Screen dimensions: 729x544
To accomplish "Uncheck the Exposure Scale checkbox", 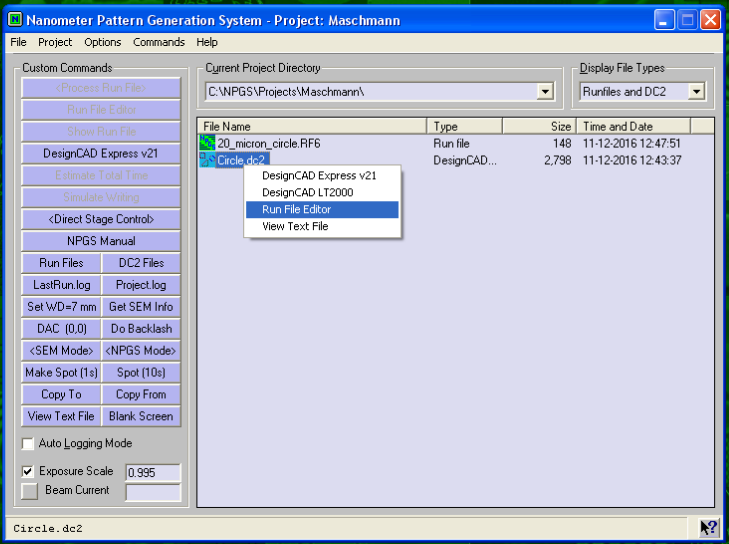I will click(28, 471).
